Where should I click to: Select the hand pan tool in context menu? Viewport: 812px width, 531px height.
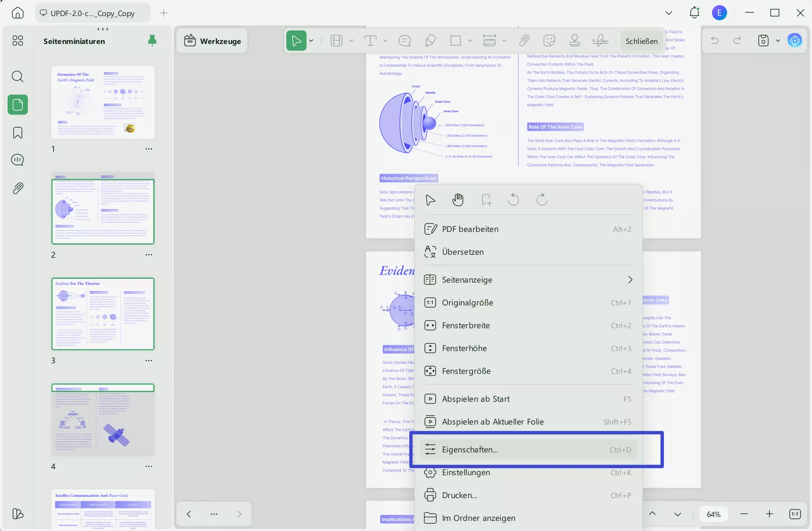point(458,200)
